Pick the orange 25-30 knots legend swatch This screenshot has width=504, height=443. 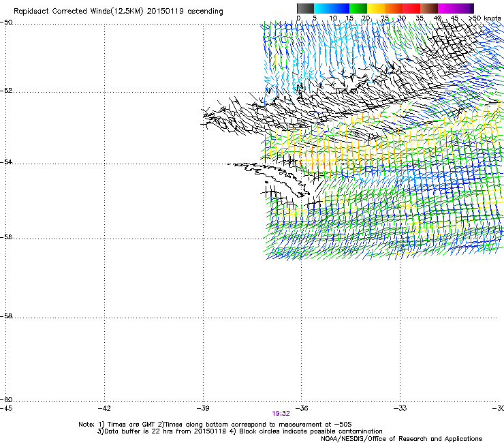(x=394, y=8)
